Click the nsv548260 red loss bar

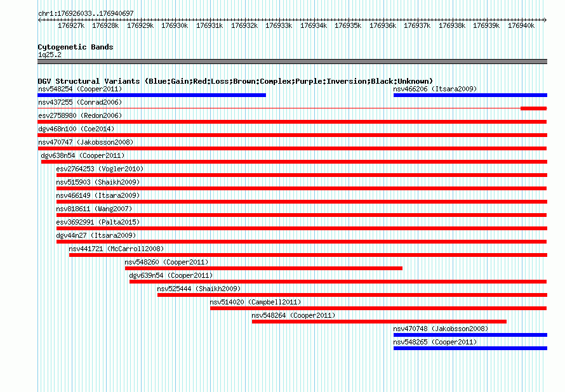(x=263, y=268)
